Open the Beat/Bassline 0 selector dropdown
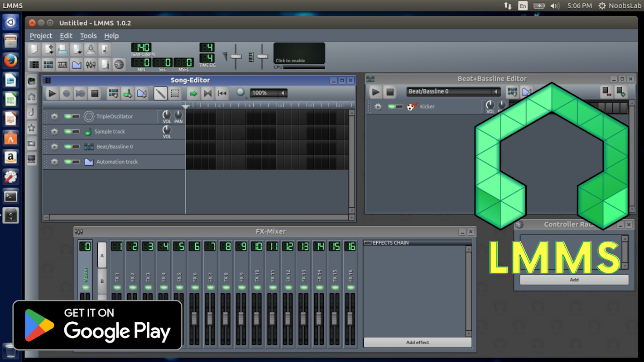Screen dimensions: 644x362 tap(453, 91)
